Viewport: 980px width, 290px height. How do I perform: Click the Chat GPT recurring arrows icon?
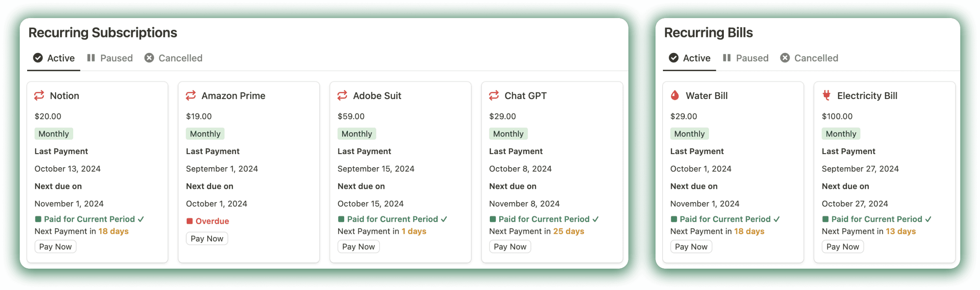pyautogui.click(x=494, y=96)
